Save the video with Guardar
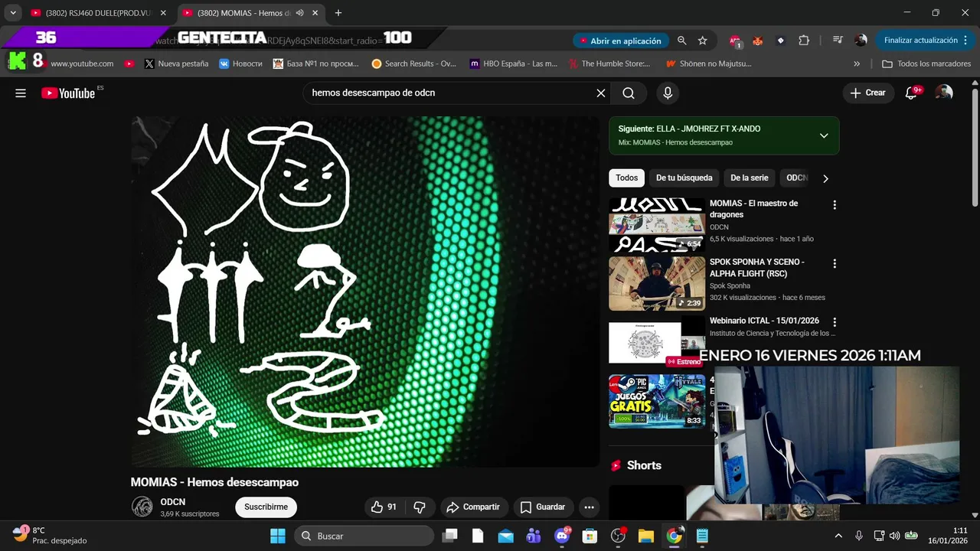The height and width of the screenshot is (551, 980). pyautogui.click(x=543, y=507)
